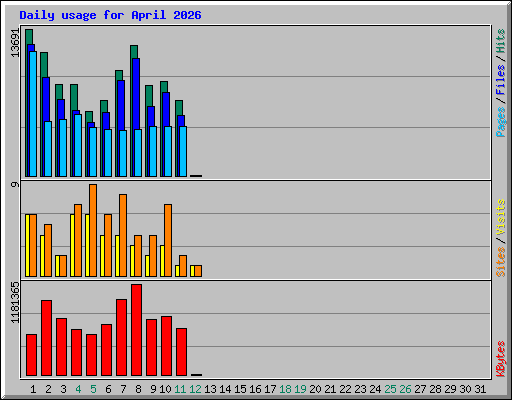This screenshot has width=512, height=400.
Task: Select the red KBytes bar for day 9
Action: 151,348
